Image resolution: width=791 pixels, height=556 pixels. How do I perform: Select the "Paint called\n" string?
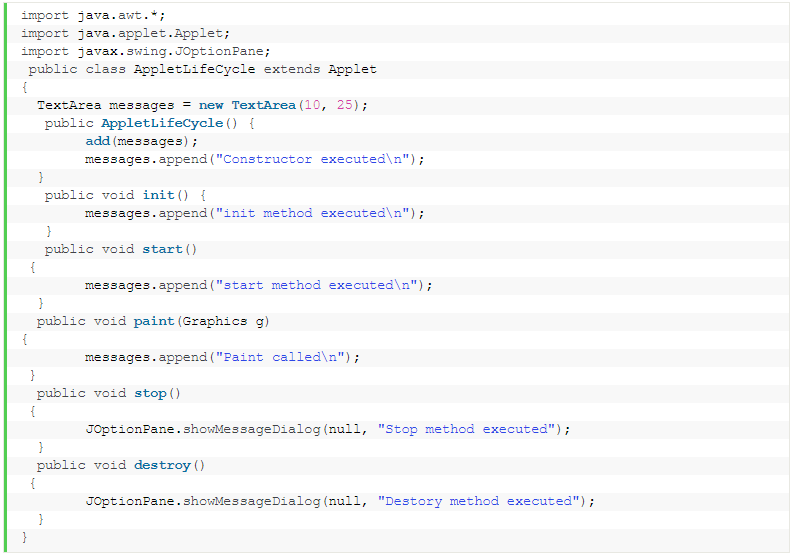[280, 358]
